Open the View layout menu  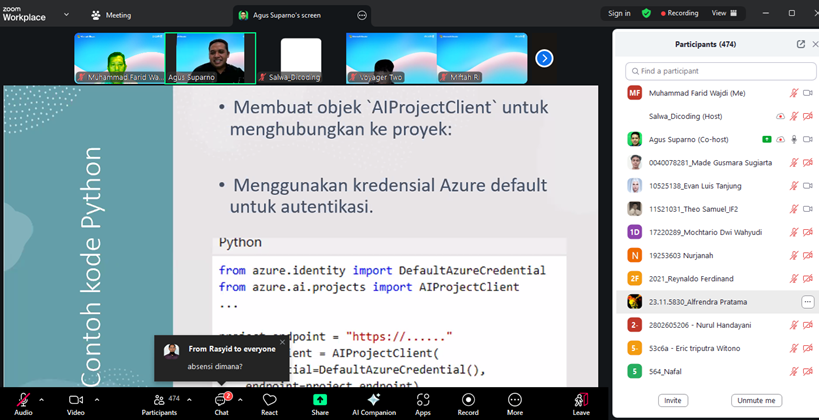click(724, 14)
